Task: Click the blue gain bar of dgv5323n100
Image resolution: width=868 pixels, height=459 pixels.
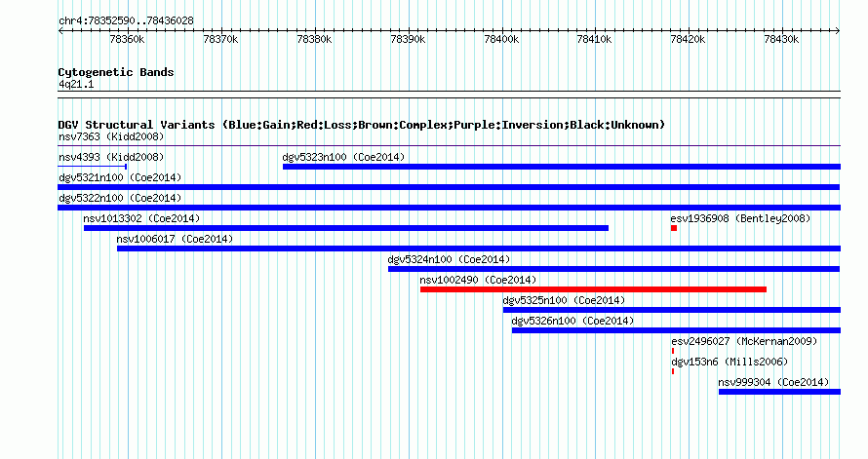Action: tap(562, 167)
